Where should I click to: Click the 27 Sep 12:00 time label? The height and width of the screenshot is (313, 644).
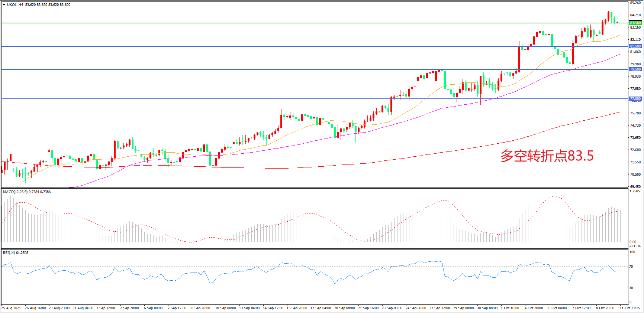point(439,308)
